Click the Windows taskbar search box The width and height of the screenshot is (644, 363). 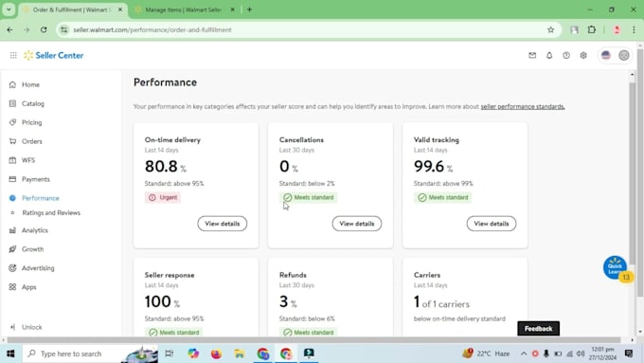tap(90, 354)
